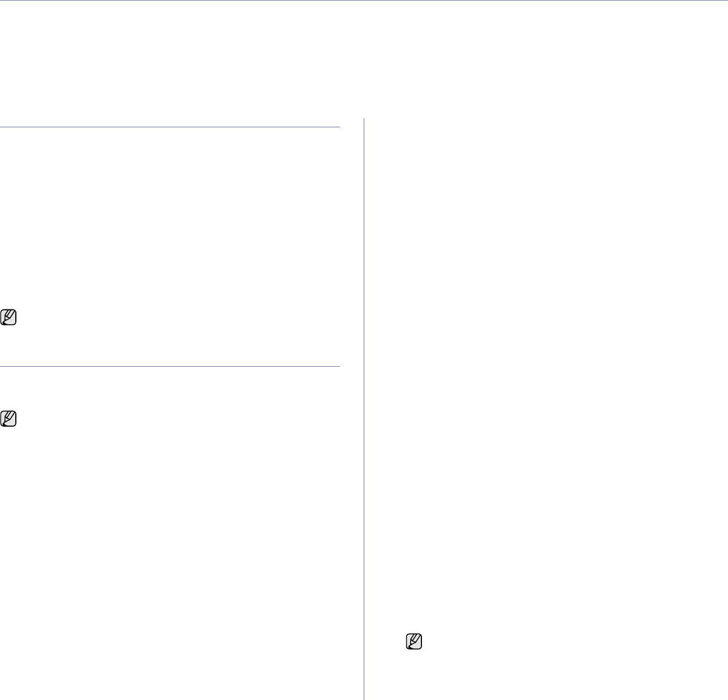Click the right end of the lower divider line

tap(338, 367)
